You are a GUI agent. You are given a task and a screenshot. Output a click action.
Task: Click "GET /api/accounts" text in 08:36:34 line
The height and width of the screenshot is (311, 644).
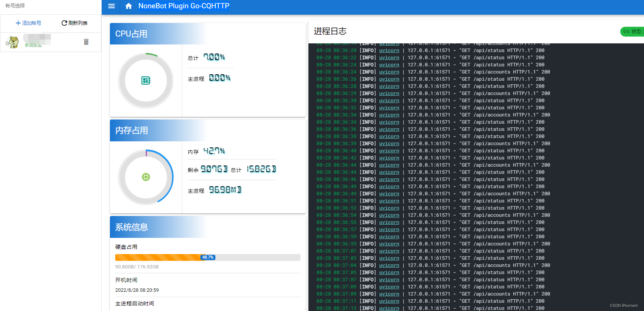485,115
